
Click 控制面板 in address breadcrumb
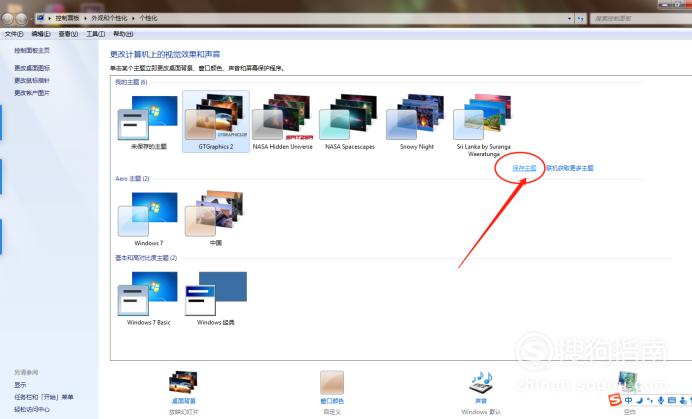pyautogui.click(x=67, y=18)
